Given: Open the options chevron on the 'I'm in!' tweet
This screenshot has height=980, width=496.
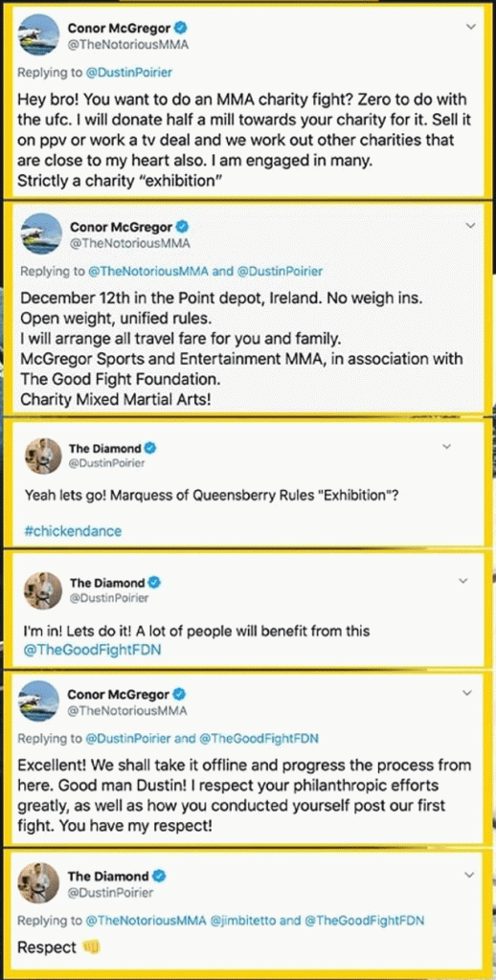Looking at the screenshot, I should 463,581.
